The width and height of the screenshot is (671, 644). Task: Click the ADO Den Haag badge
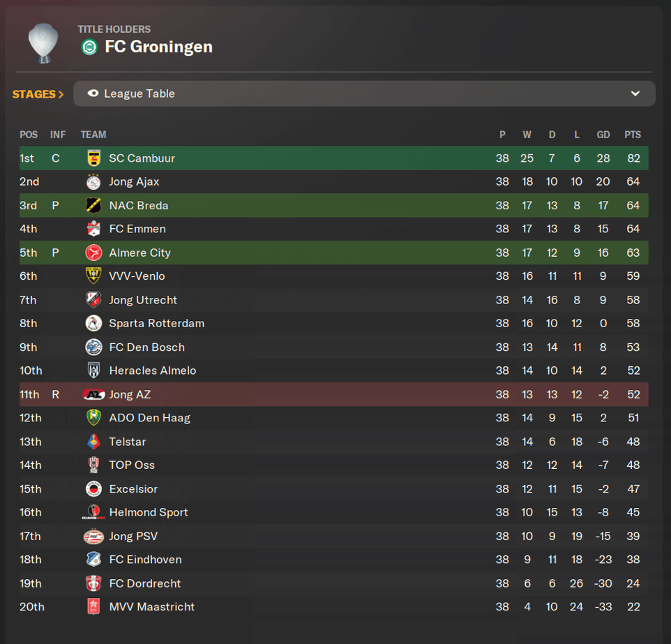[93, 418]
